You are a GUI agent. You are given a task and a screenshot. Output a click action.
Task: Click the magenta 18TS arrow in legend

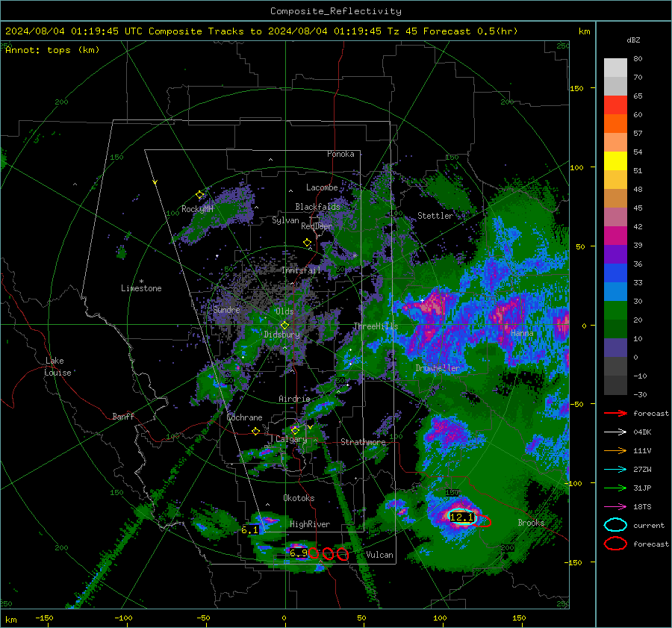[615, 507]
